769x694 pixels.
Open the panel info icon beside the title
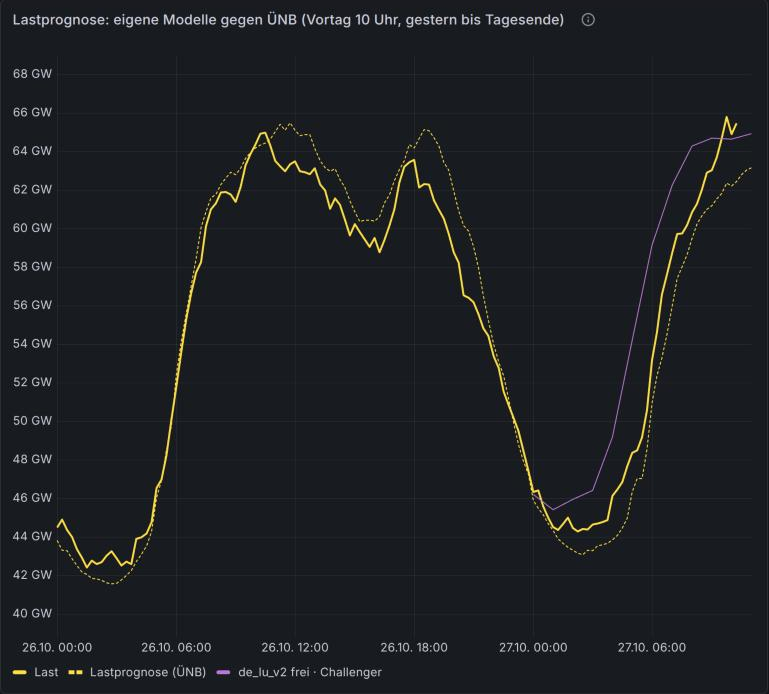(588, 20)
